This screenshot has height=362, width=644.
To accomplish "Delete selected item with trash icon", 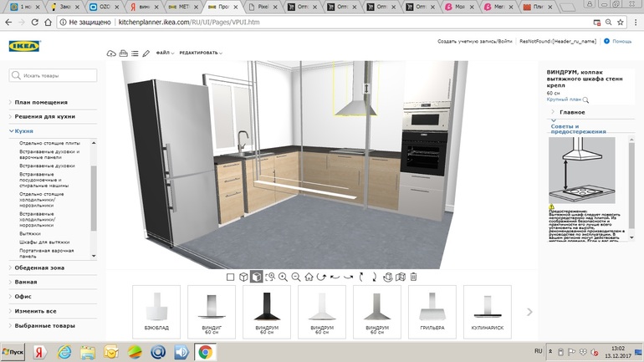I will click(413, 277).
